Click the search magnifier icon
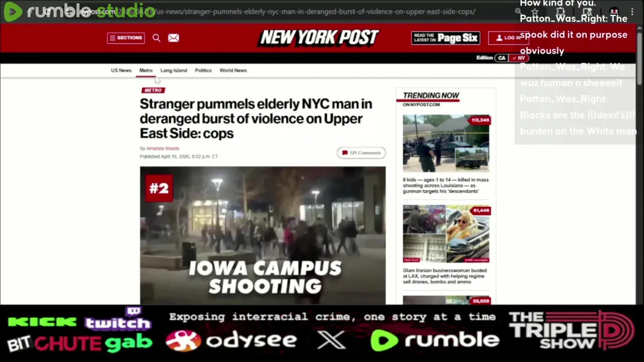 (x=156, y=38)
